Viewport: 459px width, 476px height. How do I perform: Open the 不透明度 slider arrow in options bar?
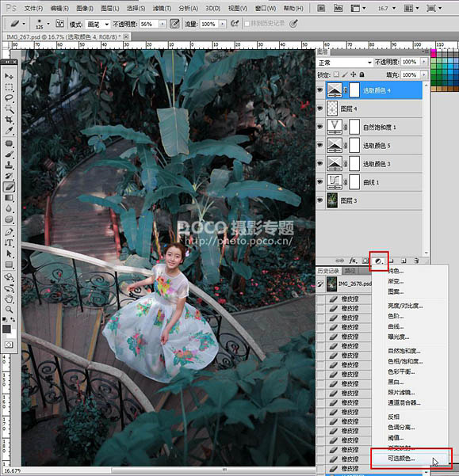coord(163,24)
